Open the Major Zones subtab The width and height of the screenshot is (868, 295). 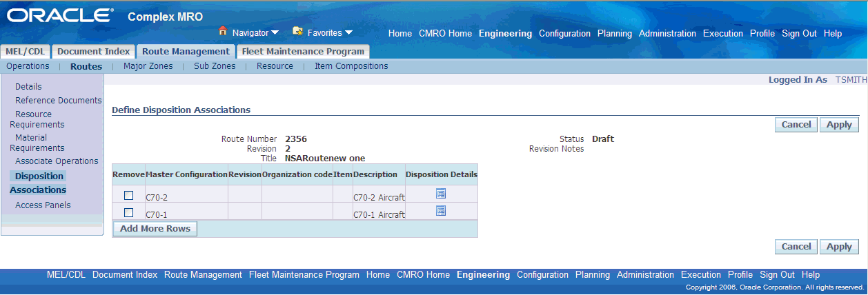coord(148,66)
